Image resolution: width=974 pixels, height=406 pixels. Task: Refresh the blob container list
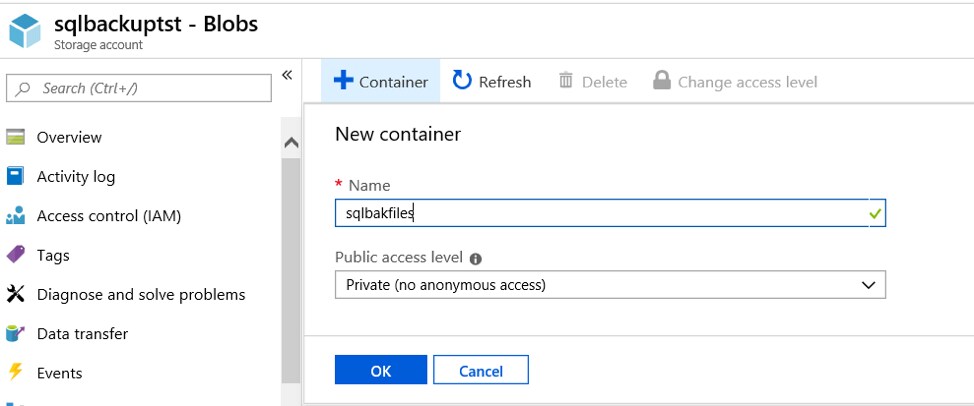tap(492, 82)
